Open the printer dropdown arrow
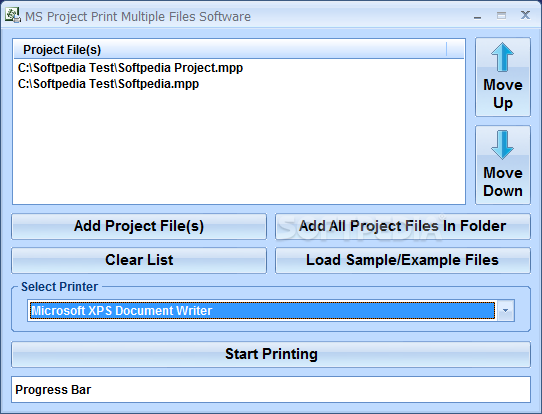This screenshot has height=414, width=542. tap(506, 310)
